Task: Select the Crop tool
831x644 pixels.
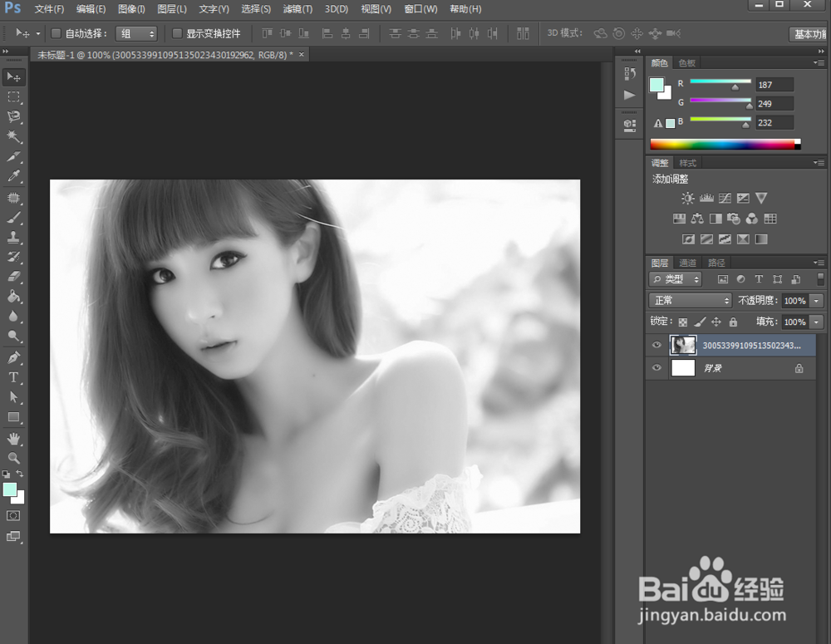Action: tap(14, 156)
